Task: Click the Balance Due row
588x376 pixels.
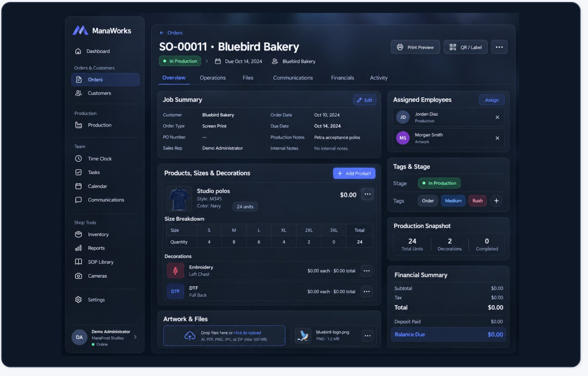Action: (x=449, y=335)
